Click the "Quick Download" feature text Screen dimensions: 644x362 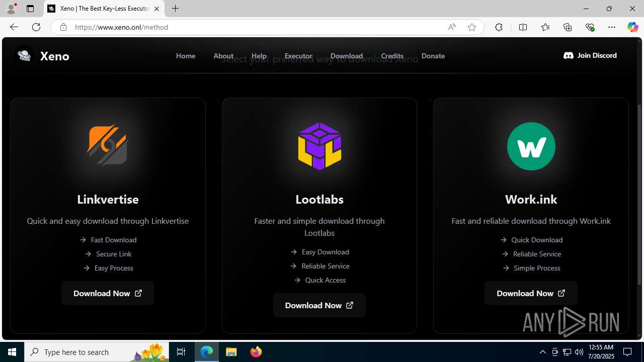pos(537,240)
